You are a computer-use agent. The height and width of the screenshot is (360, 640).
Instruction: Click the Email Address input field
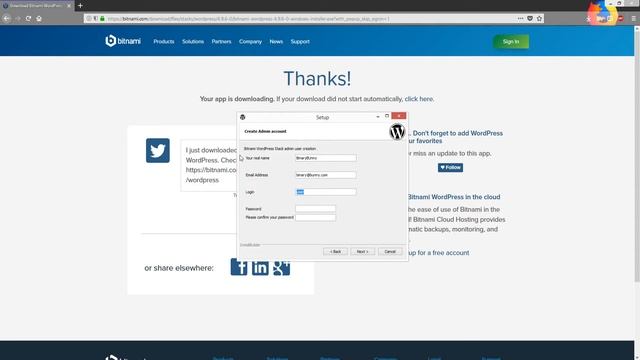(326, 175)
